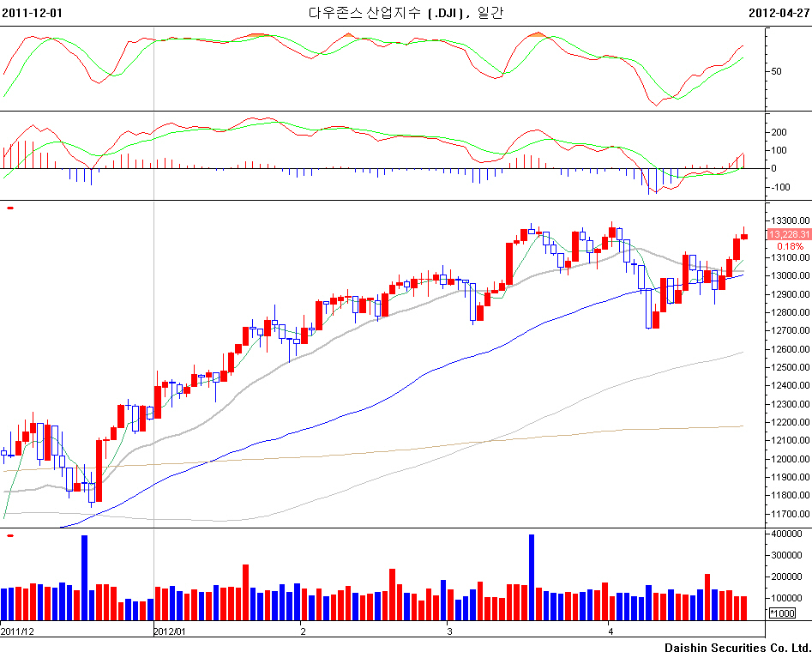Click the red marker atop the price panel
The image size is (812, 658).
9,207
